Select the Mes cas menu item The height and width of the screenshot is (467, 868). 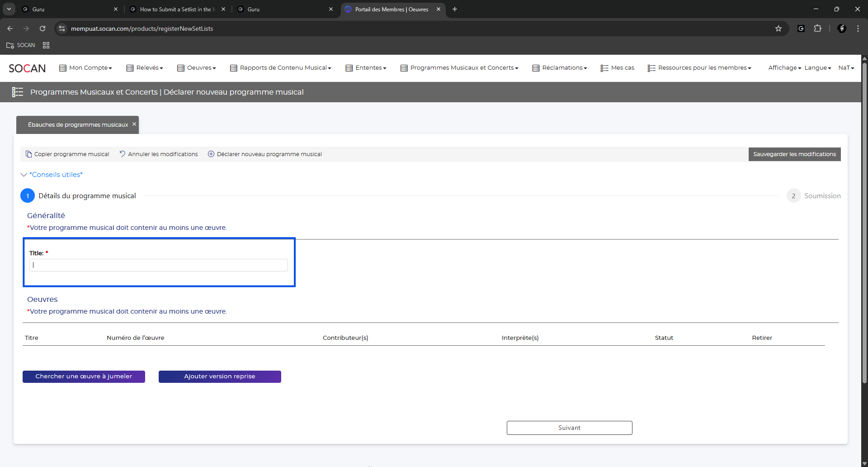point(618,68)
